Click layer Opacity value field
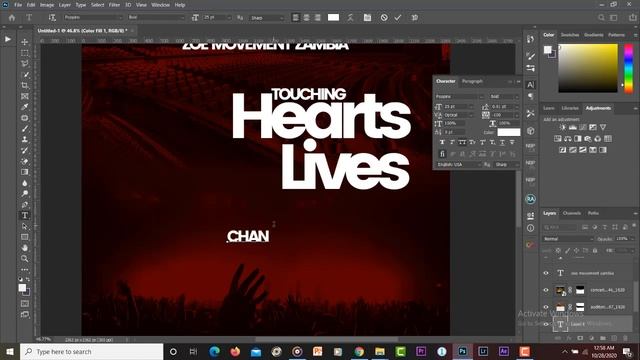Image resolution: width=640 pixels, height=360 pixels. (622, 239)
